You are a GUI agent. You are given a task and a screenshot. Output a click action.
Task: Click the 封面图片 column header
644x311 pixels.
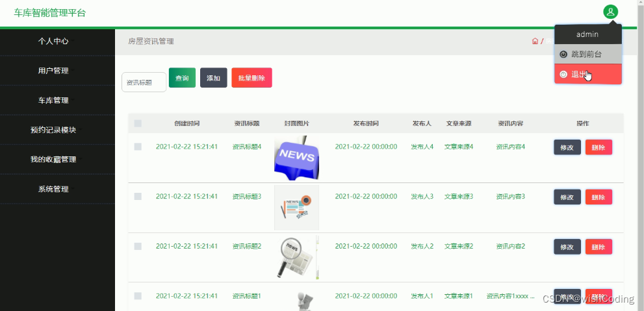pos(296,123)
